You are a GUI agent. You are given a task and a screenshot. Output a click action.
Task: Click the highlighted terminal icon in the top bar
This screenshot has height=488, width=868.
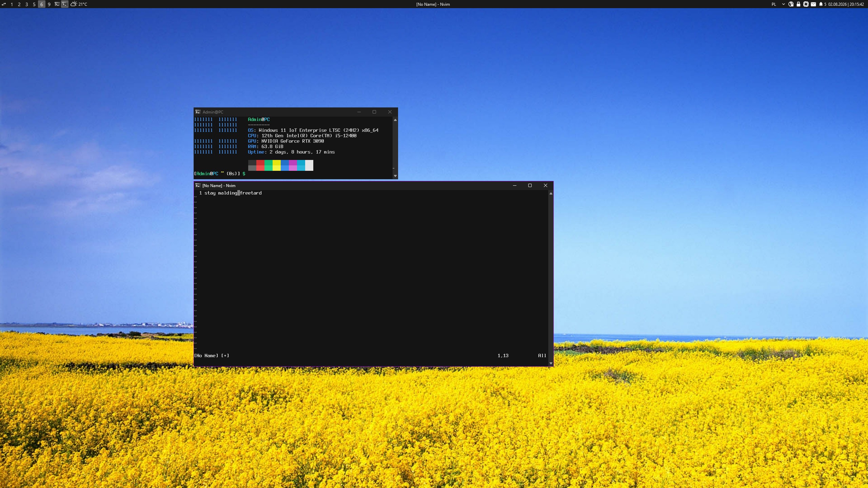(64, 4)
